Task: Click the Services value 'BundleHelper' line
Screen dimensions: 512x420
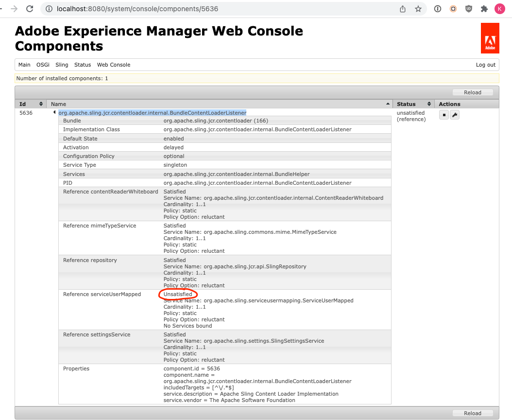Action: [x=237, y=174]
